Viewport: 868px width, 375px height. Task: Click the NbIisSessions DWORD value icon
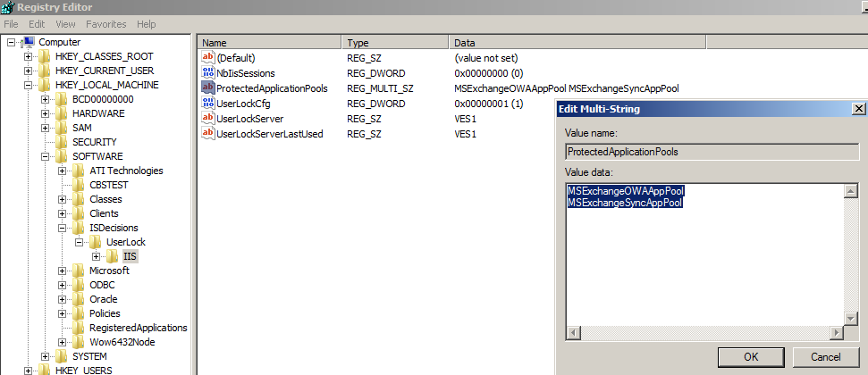click(208, 73)
